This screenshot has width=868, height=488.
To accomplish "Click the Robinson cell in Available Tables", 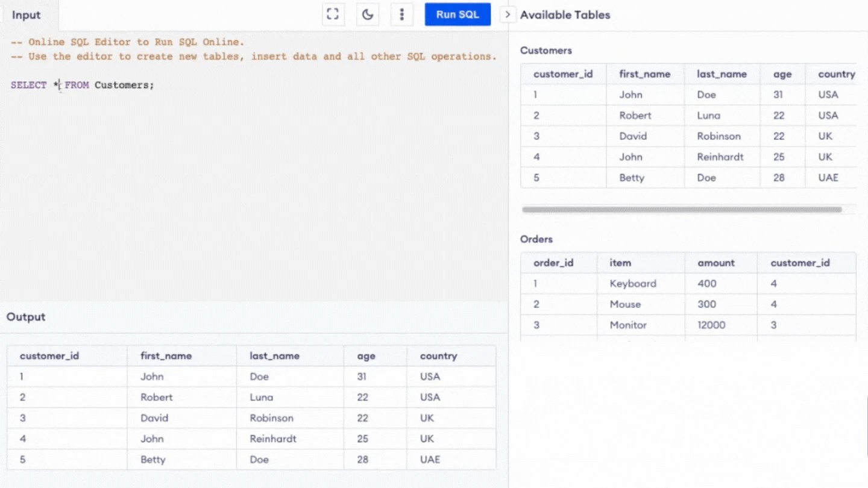I will (719, 136).
